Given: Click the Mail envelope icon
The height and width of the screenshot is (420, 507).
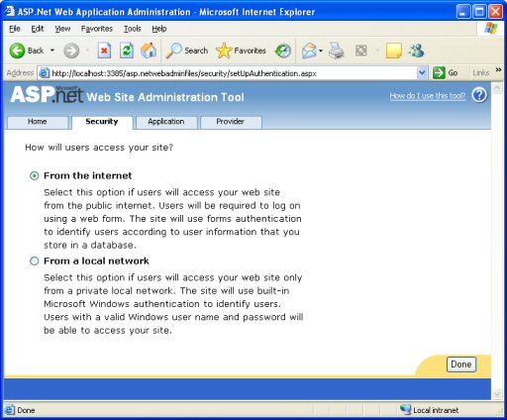Looking at the screenshot, I should [309, 51].
